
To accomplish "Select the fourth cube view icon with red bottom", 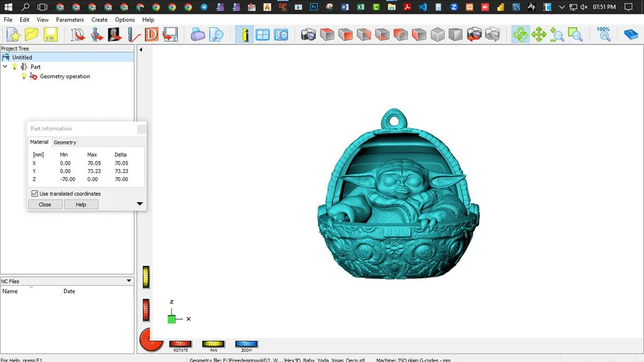I will point(382,35).
